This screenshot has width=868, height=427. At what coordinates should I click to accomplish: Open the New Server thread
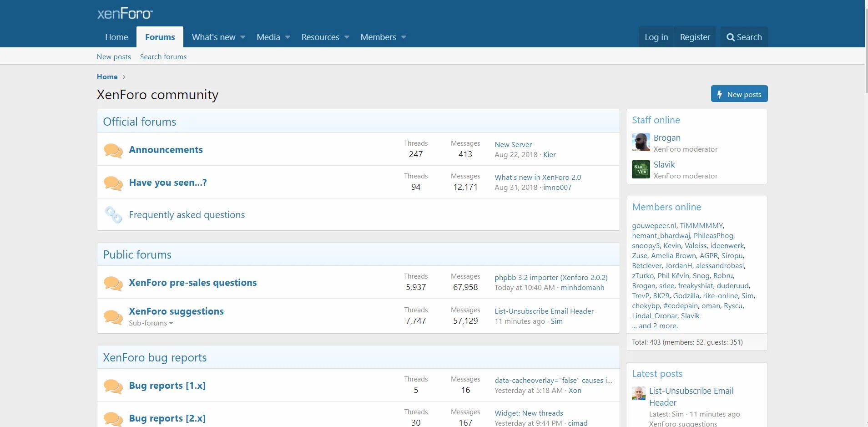click(513, 144)
